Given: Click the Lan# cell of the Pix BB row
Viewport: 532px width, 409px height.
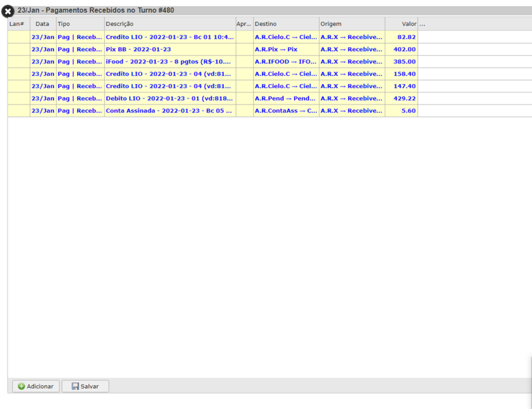Looking at the screenshot, I should coord(19,49).
